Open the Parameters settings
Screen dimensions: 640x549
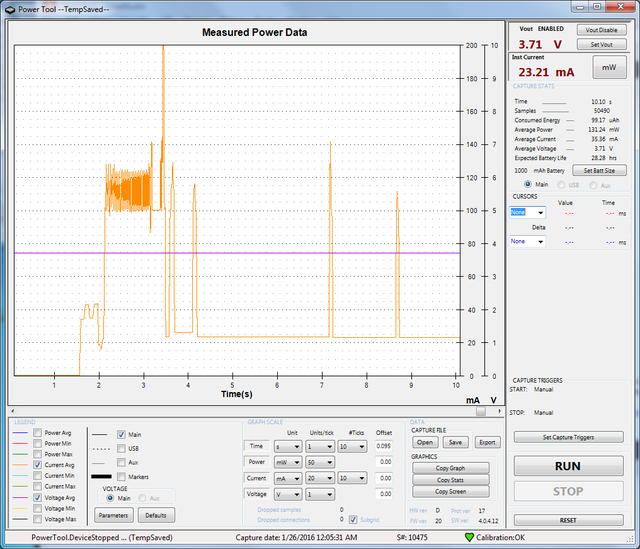click(x=113, y=514)
